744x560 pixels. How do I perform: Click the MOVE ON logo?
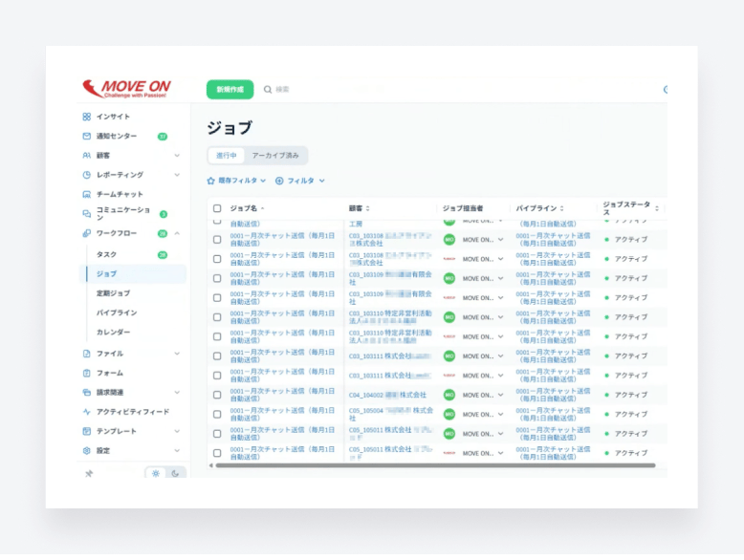pos(127,88)
